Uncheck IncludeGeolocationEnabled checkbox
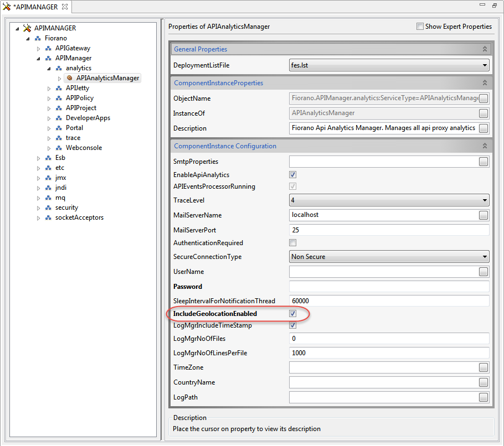 pyautogui.click(x=292, y=313)
